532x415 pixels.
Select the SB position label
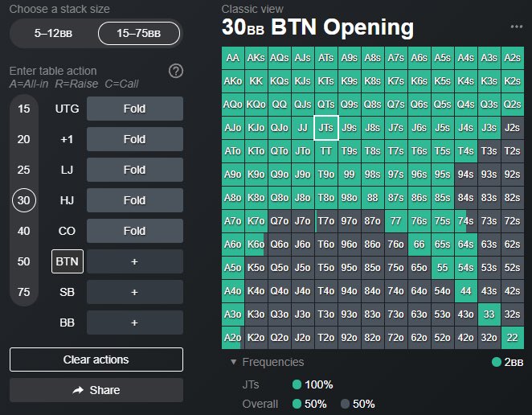68,292
